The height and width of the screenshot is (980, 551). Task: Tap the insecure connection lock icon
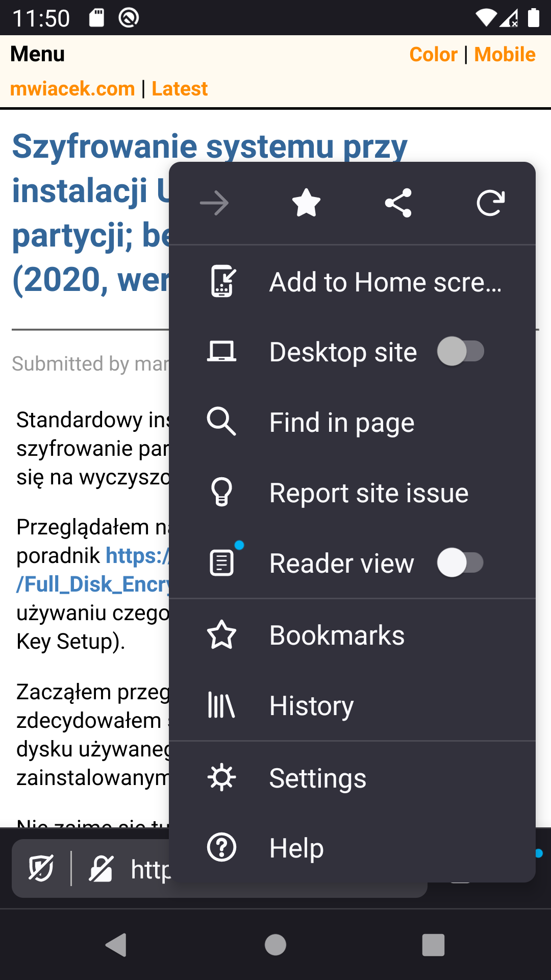(101, 868)
